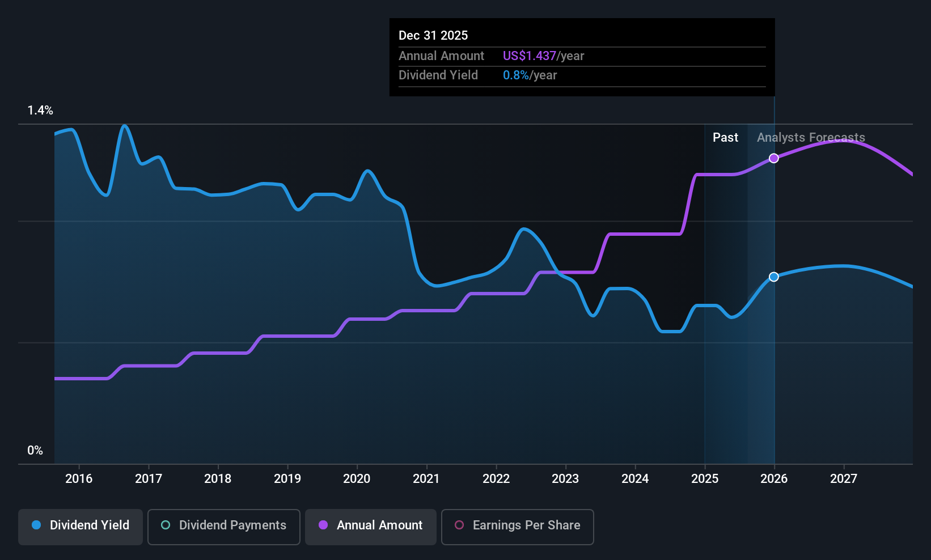Click the 1.4% y-axis label

tap(40, 111)
